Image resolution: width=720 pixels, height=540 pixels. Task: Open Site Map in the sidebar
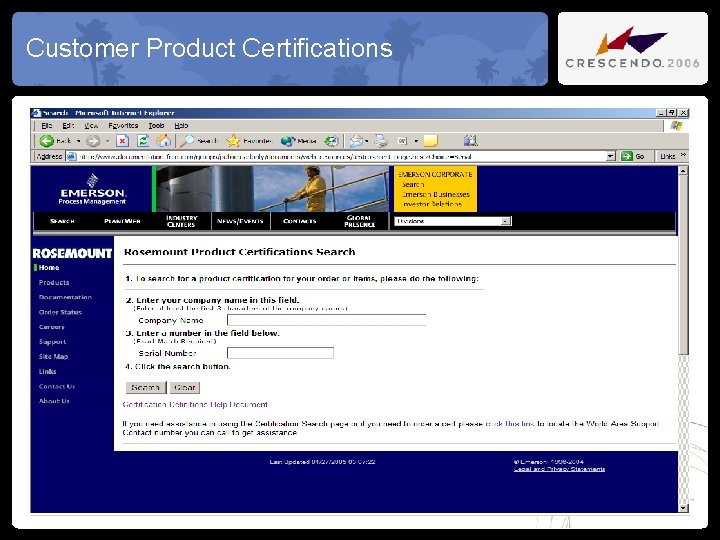(x=53, y=356)
